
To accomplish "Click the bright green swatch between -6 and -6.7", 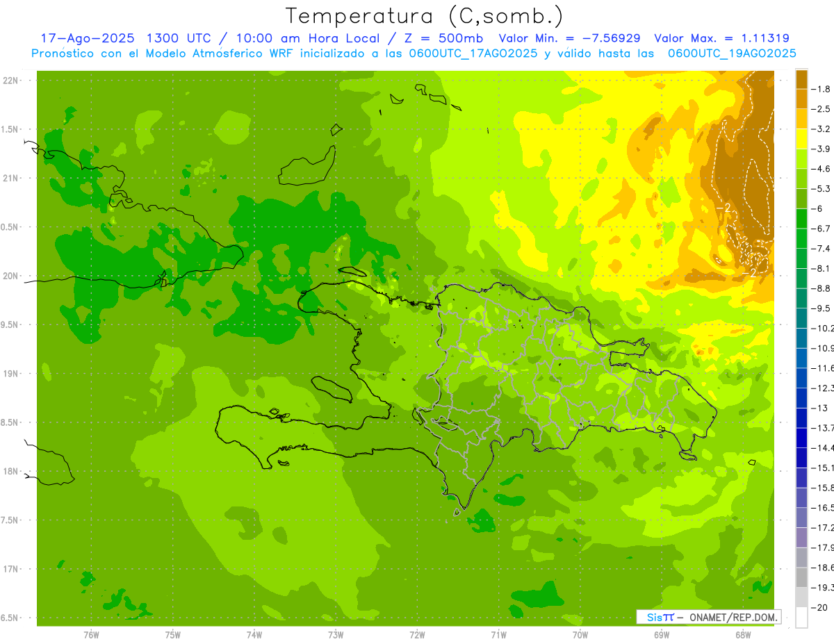I will coord(801,218).
